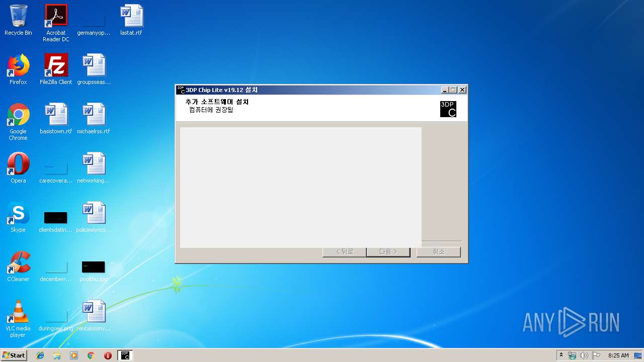Switch to 3DP Chip taskbar item
This screenshot has height=362, width=644.
pyautogui.click(x=125, y=355)
